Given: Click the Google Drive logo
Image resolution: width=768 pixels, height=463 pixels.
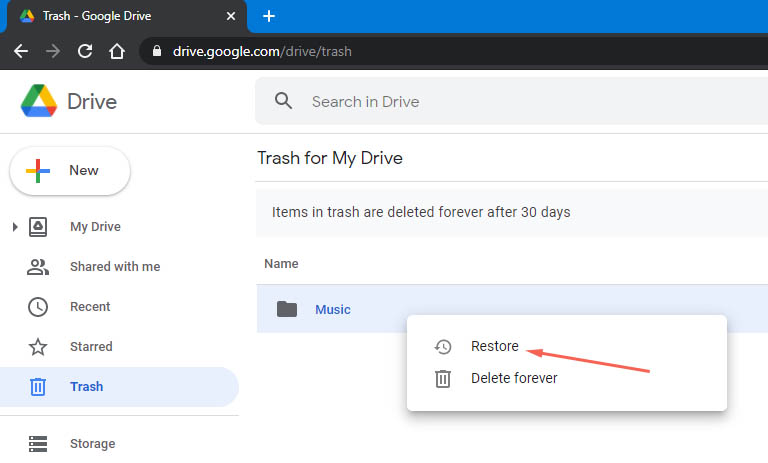Looking at the screenshot, I should pos(39,101).
